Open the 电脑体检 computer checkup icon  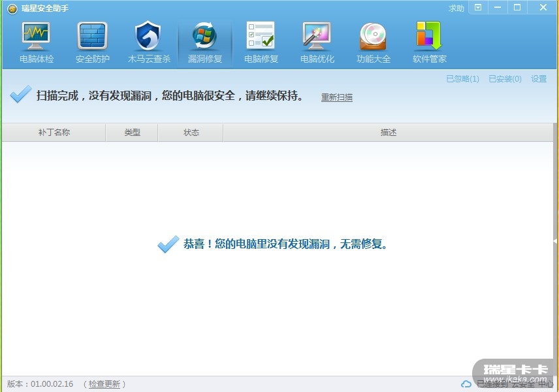click(x=36, y=36)
